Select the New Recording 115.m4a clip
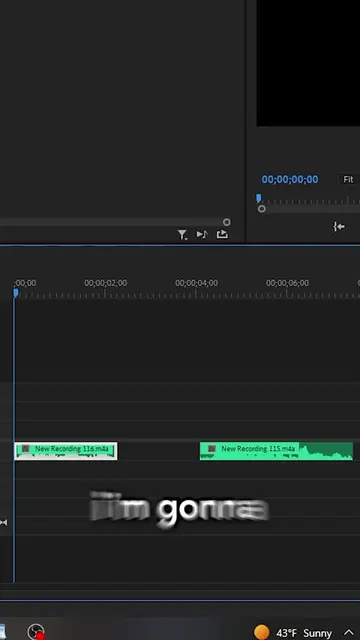This screenshot has height=640, width=360. pos(276,451)
